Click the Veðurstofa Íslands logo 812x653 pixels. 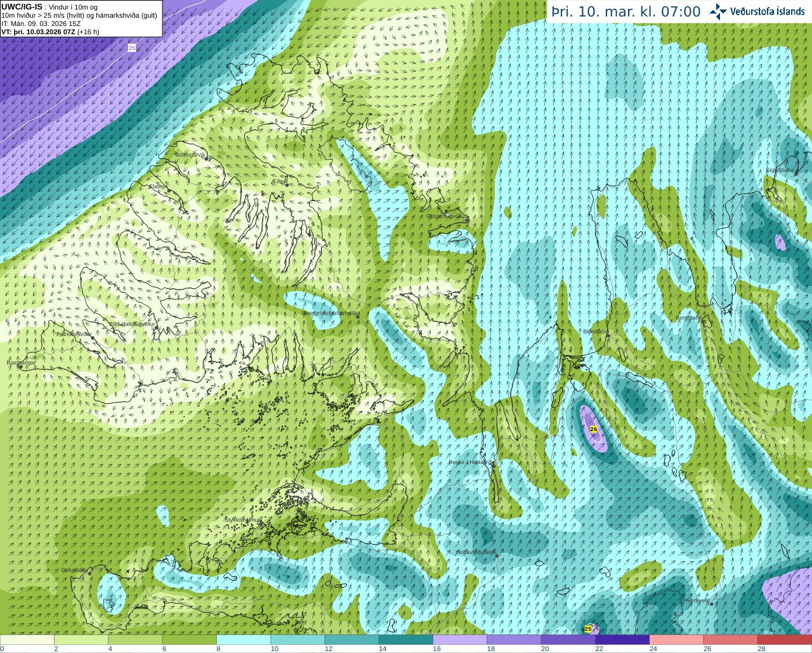point(757,11)
